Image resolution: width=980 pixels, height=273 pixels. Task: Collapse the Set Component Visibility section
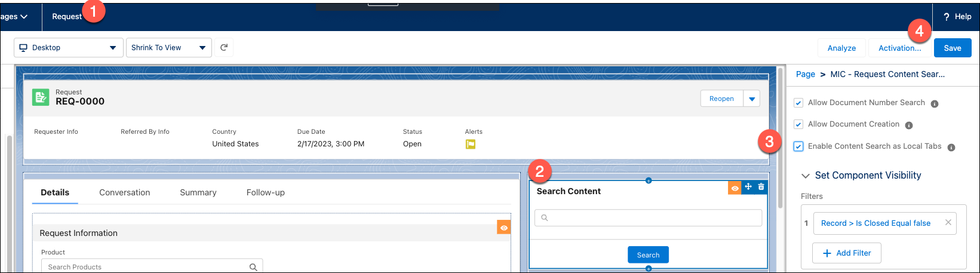click(x=806, y=176)
